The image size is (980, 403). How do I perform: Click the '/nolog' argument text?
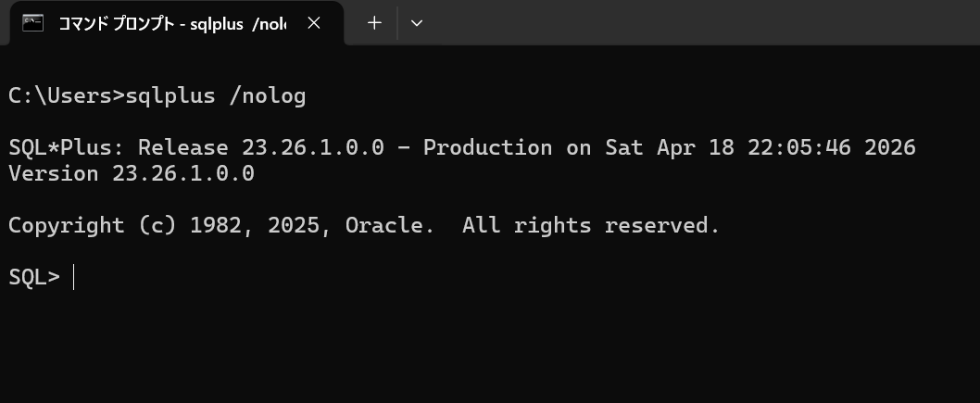(x=267, y=95)
